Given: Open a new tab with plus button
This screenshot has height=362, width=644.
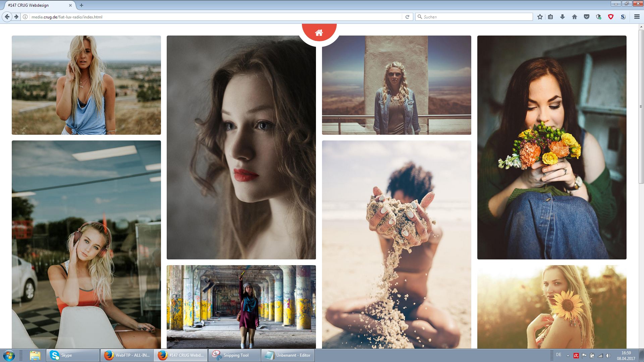Looking at the screenshot, I should 81,5.
